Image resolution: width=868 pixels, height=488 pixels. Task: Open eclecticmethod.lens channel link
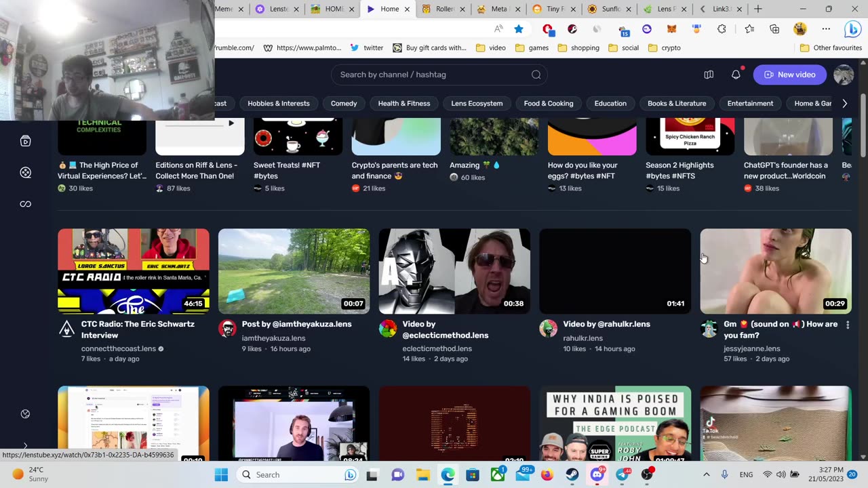click(437, 348)
